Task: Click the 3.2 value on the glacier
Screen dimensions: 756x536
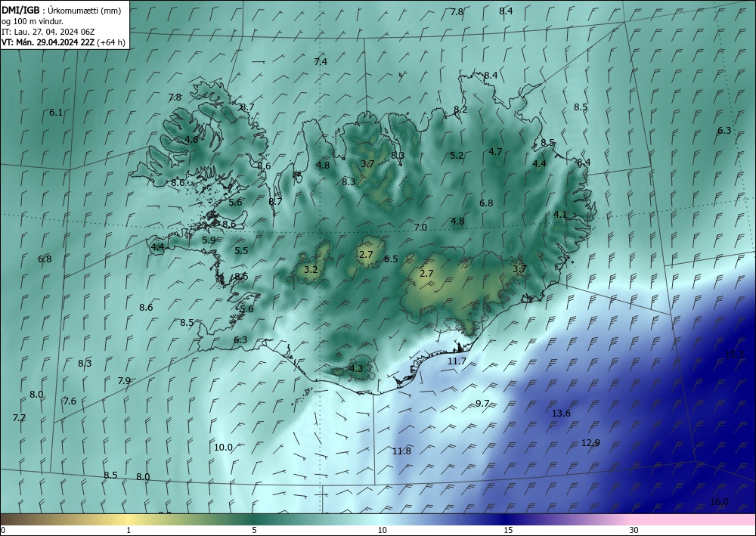Action: (311, 269)
